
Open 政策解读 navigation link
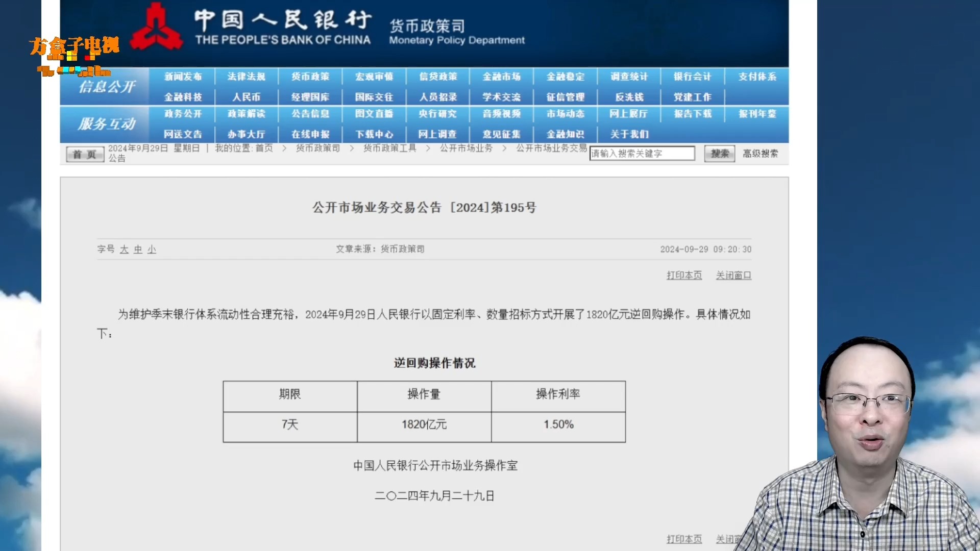tap(247, 114)
